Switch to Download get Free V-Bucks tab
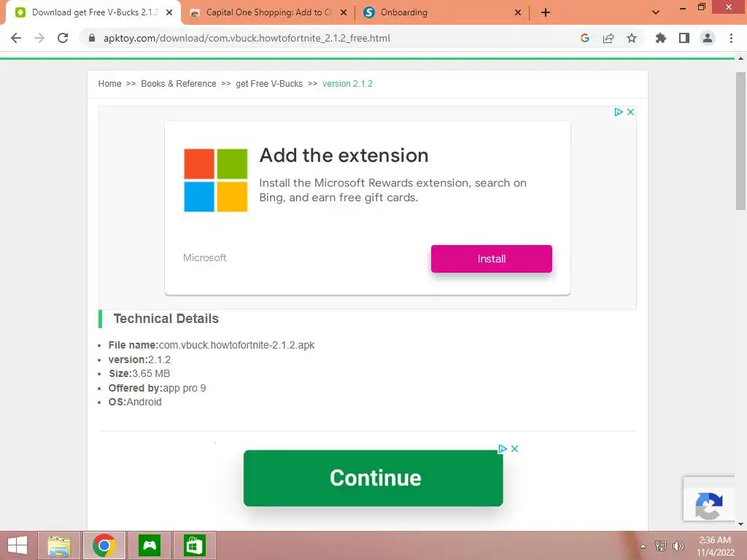This screenshot has height=560, width=747. point(93,12)
